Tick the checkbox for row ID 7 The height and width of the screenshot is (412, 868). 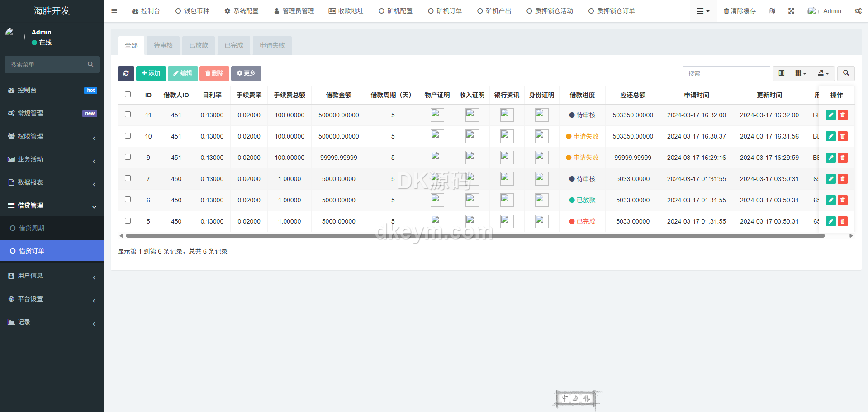pos(128,178)
